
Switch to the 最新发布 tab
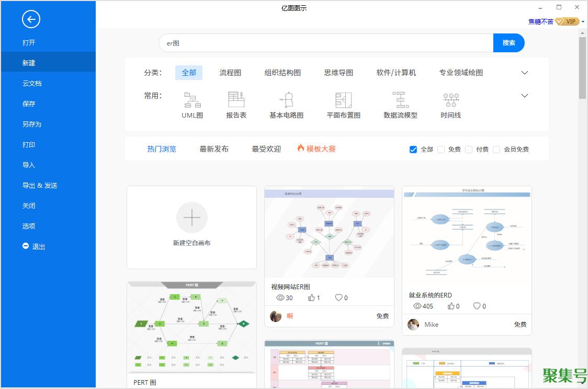coord(214,149)
